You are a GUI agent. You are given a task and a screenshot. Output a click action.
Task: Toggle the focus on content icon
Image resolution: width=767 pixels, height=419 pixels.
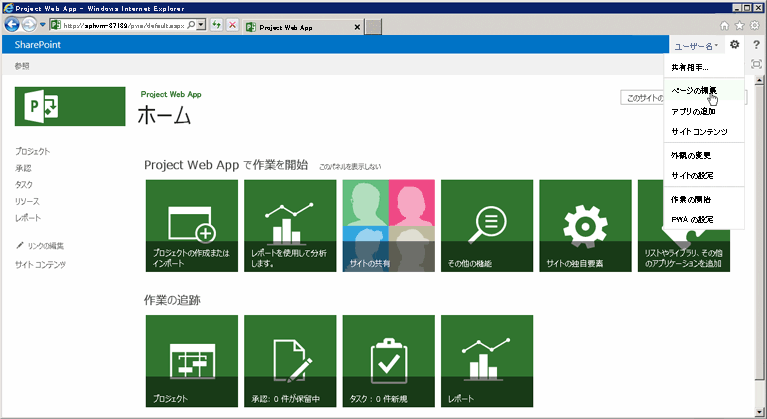pyautogui.click(x=756, y=64)
